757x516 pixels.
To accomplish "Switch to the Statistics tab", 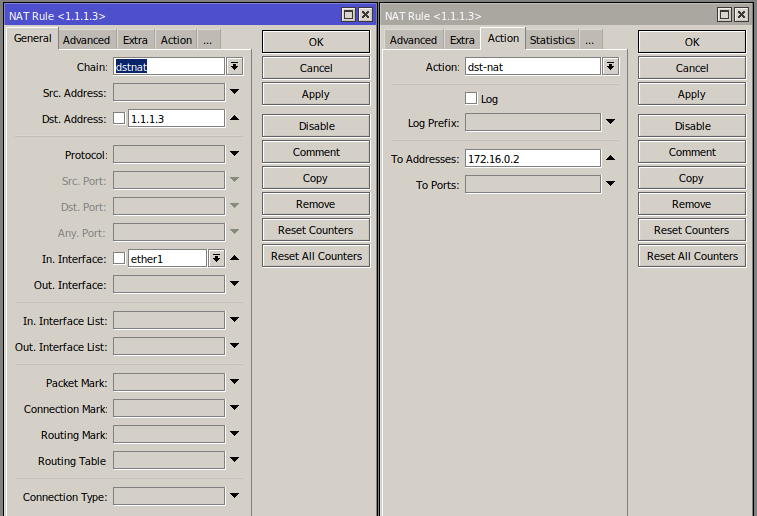I will click(x=552, y=40).
